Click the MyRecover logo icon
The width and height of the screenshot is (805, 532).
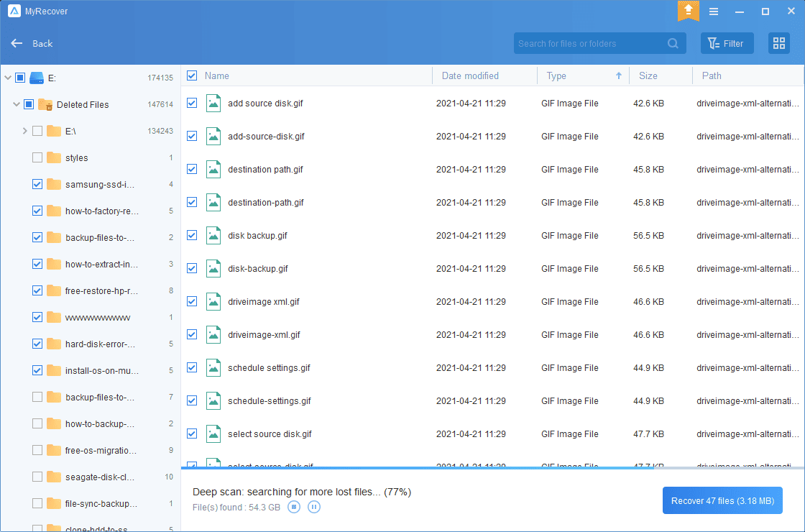coord(14,11)
